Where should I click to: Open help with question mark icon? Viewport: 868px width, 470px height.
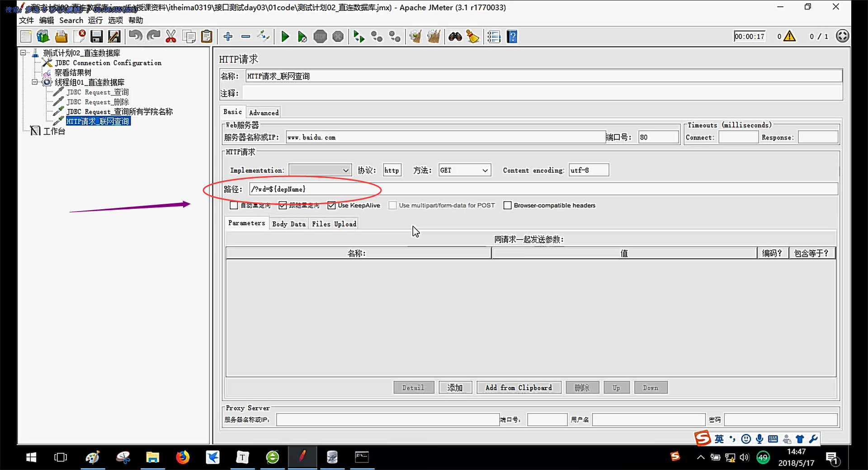coord(512,37)
